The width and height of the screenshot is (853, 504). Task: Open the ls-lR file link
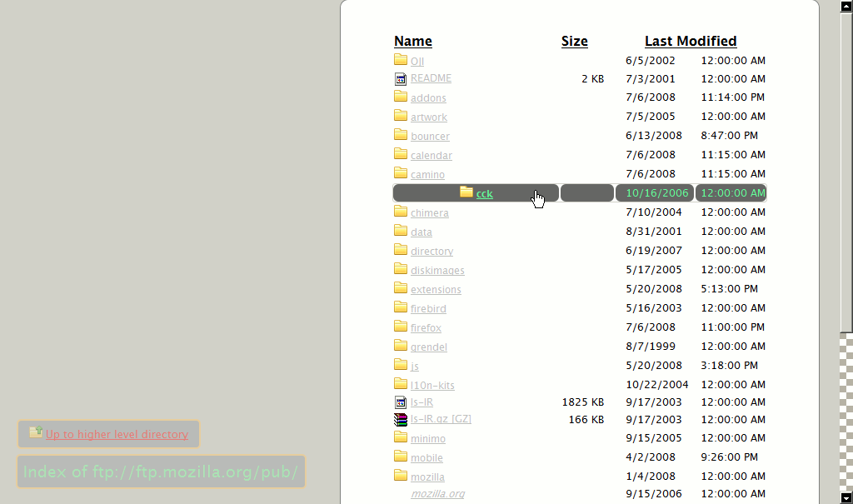click(422, 402)
